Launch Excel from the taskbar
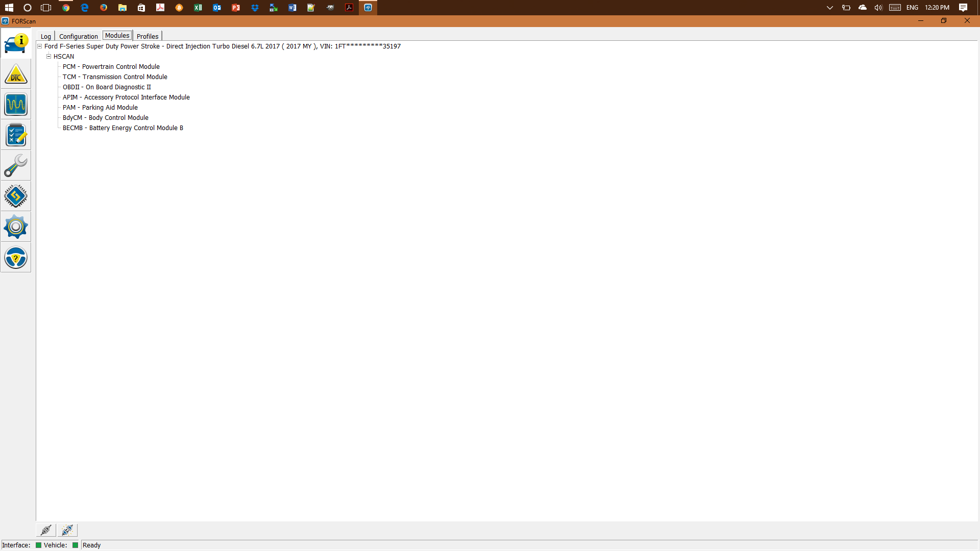 point(198,8)
